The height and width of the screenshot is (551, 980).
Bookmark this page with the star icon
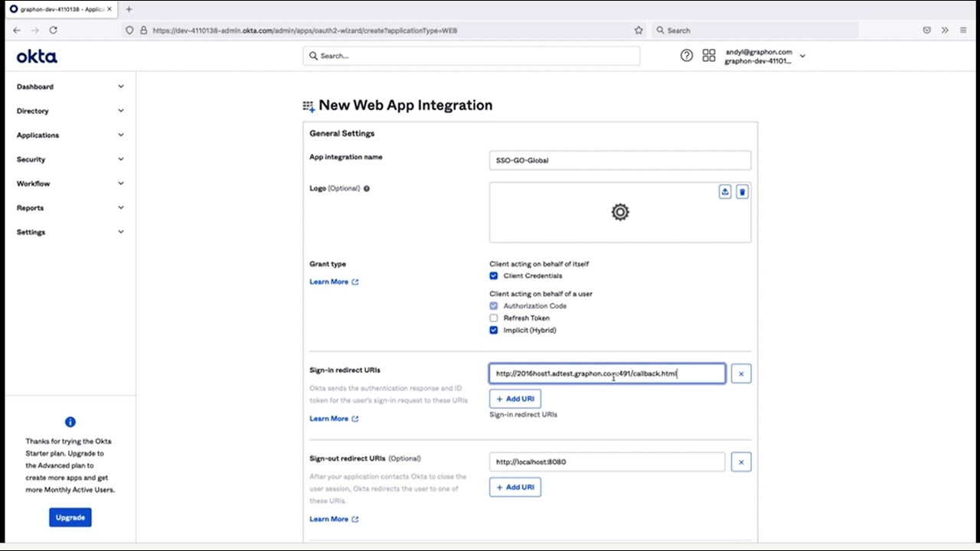coord(639,31)
